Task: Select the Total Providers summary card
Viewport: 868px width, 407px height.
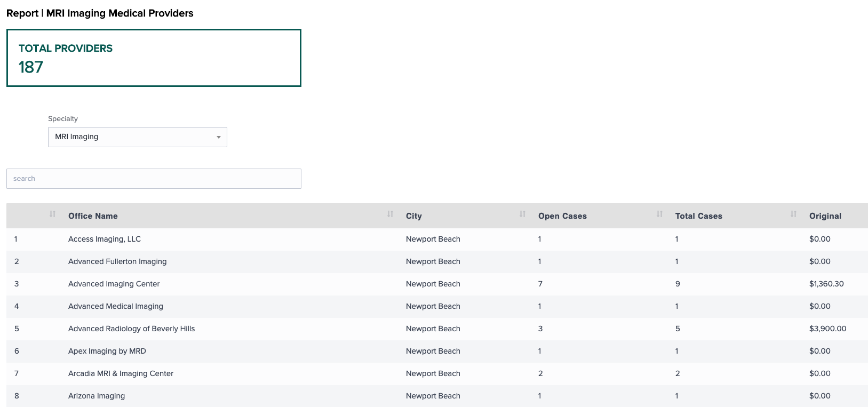Action: 154,58
